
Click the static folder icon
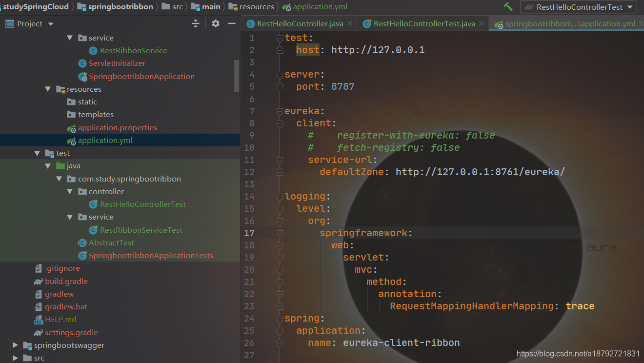click(x=71, y=102)
